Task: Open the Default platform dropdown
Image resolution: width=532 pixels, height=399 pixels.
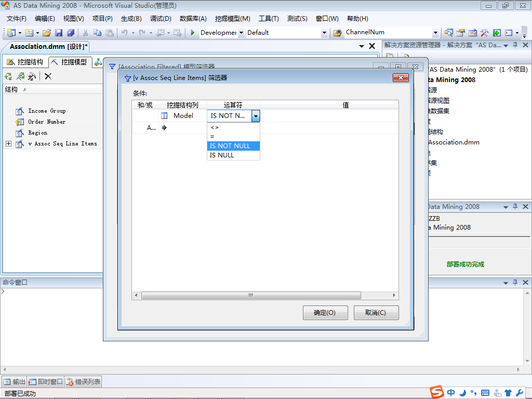Action: point(324,33)
